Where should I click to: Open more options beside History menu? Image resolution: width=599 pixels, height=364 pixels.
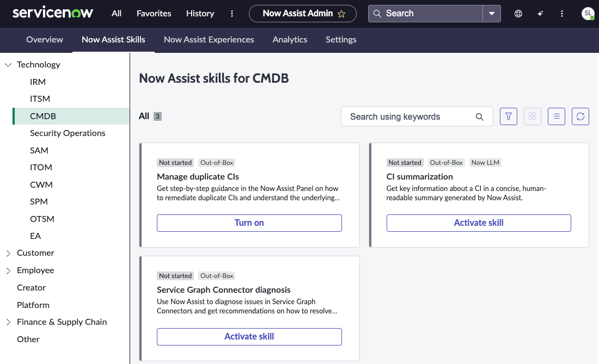[232, 14]
